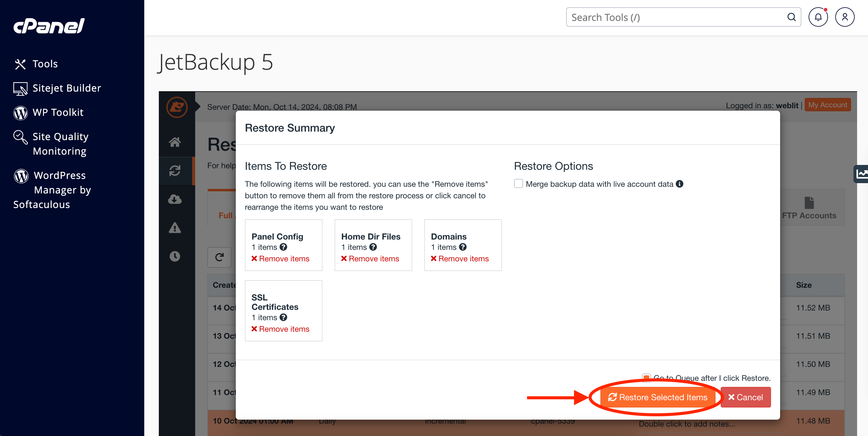Show info about merge backup option
The height and width of the screenshot is (436, 868).
click(680, 184)
